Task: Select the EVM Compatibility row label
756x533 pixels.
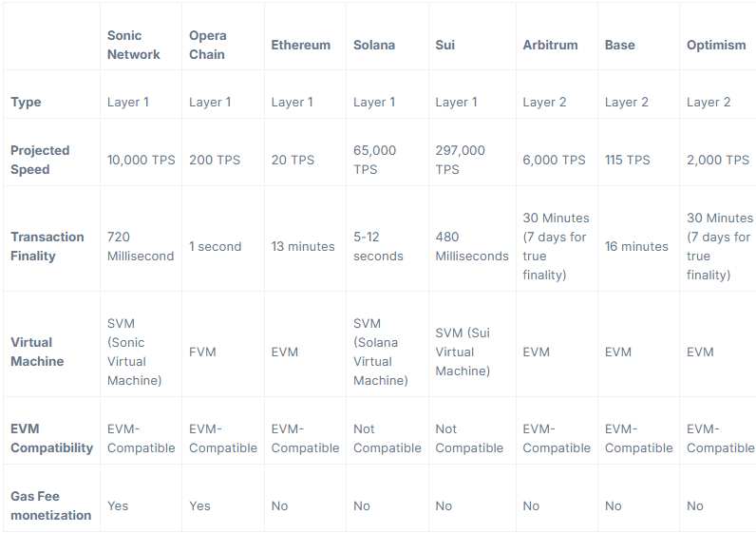Action: click(x=52, y=438)
